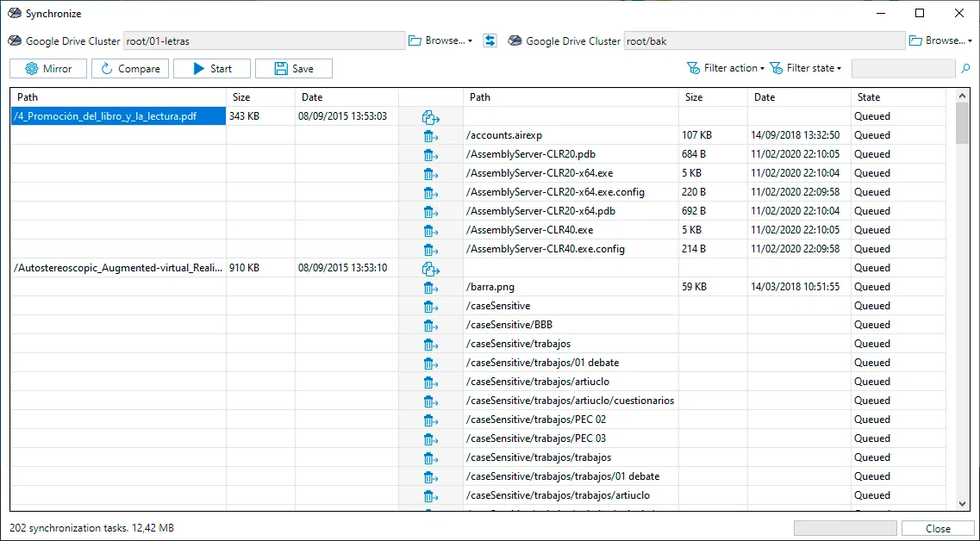Click delete action icon for /barra.png row
This screenshot has width=980, height=541.
(431, 288)
